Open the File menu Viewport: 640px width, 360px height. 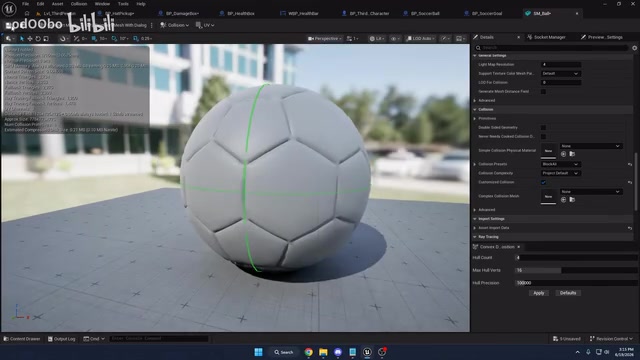click(x=25, y=4)
